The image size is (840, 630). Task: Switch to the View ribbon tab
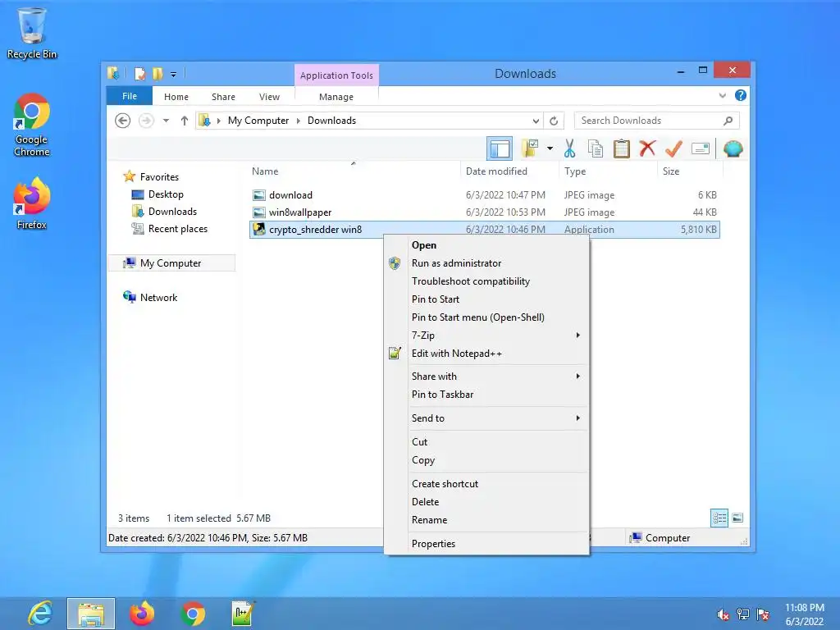(x=269, y=97)
